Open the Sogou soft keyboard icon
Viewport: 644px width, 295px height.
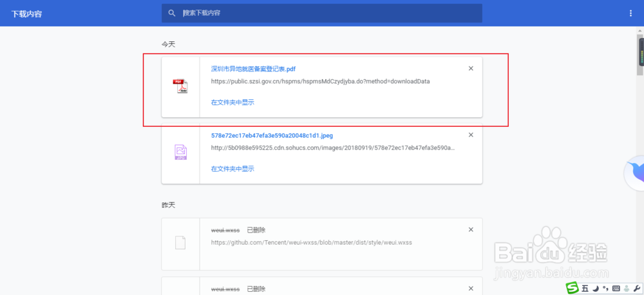pyautogui.click(x=616, y=288)
